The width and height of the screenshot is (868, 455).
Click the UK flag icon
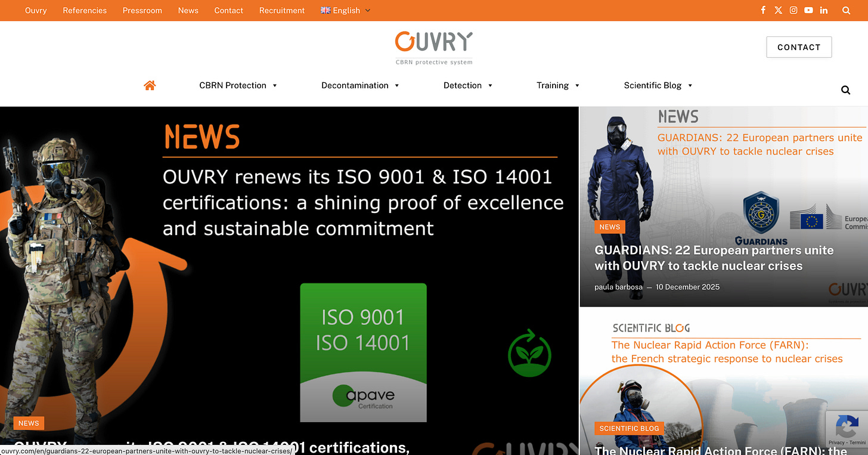click(x=325, y=10)
